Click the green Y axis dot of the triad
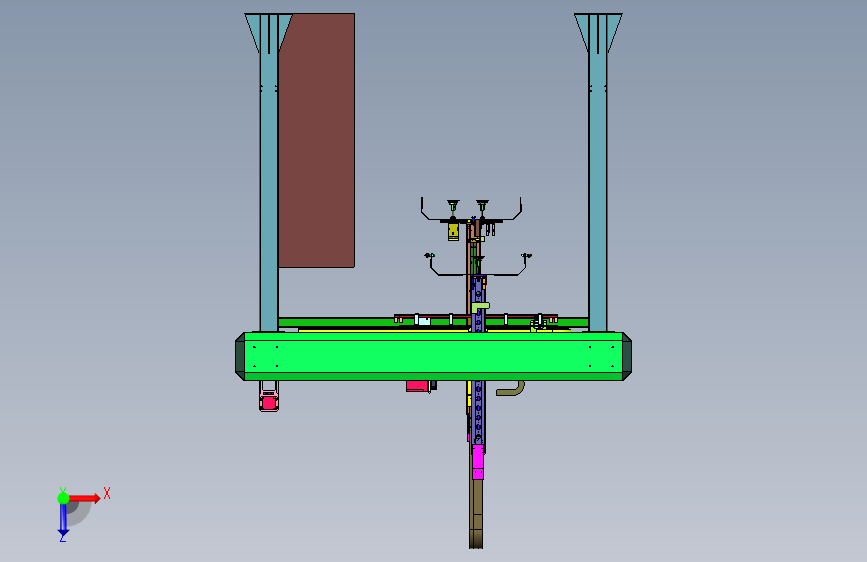The width and height of the screenshot is (867, 562). pos(63,498)
